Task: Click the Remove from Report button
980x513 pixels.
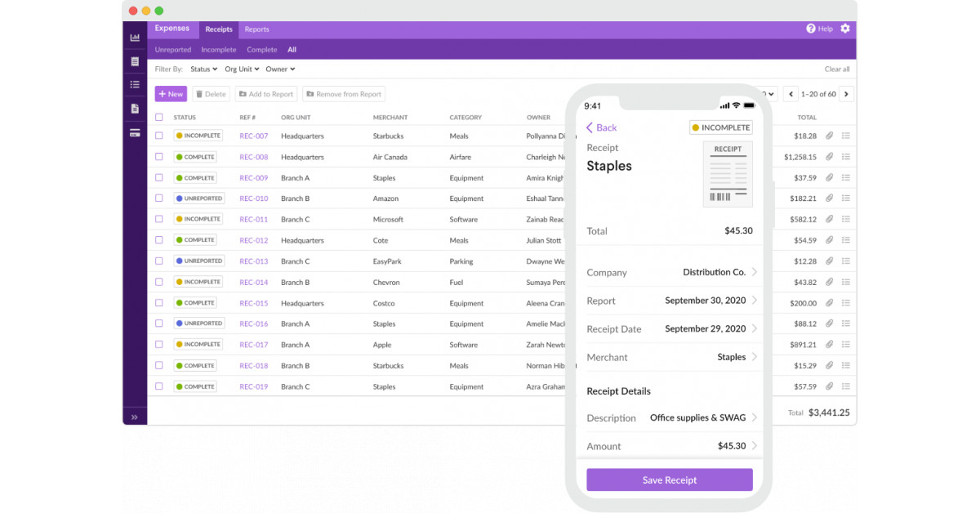Action: coord(344,94)
